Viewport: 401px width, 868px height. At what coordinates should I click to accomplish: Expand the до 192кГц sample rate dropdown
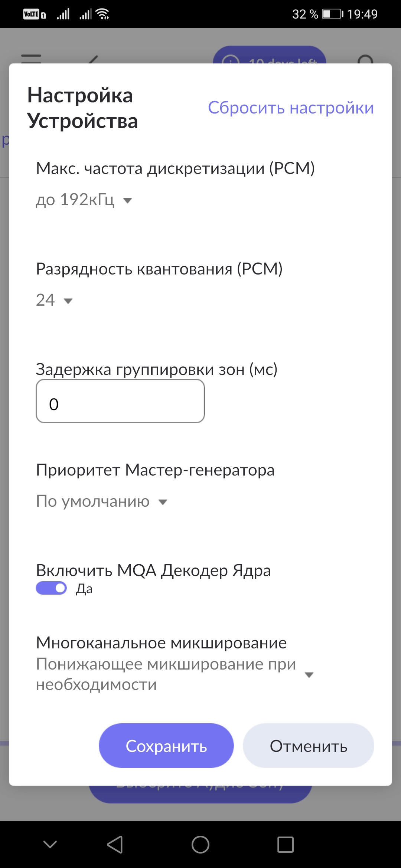[x=84, y=200]
